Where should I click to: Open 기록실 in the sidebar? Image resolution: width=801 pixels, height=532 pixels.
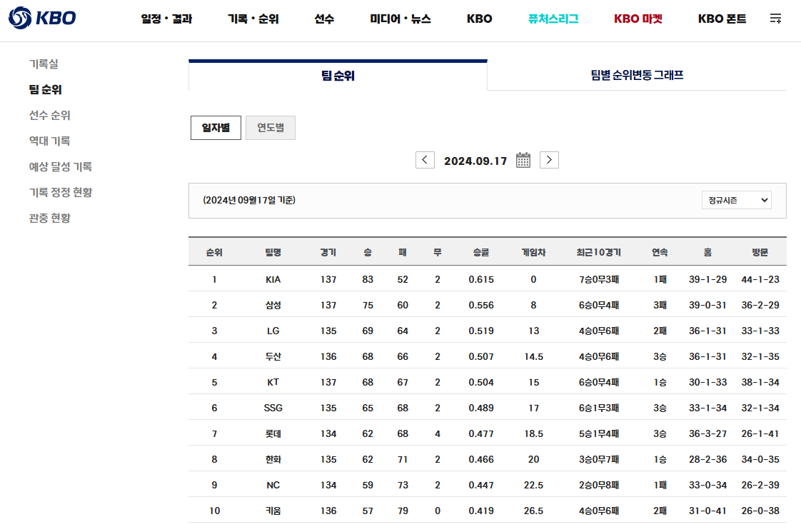pos(44,64)
